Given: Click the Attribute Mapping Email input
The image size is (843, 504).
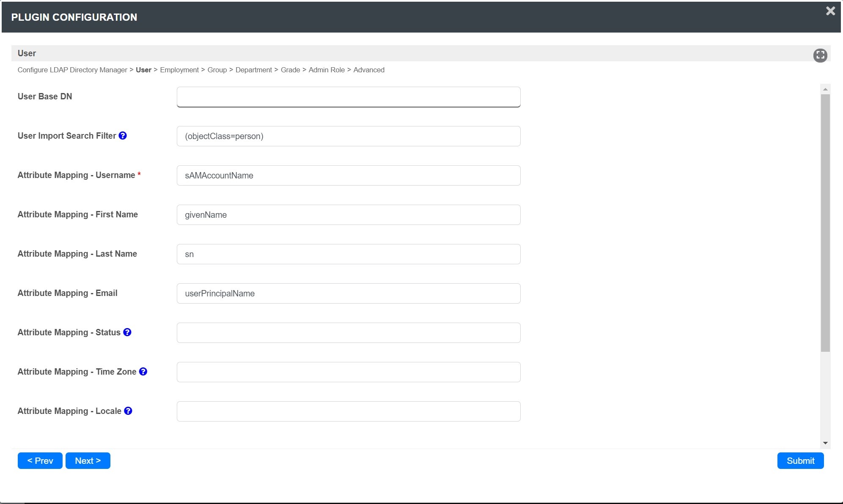Looking at the screenshot, I should click(x=348, y=293).
